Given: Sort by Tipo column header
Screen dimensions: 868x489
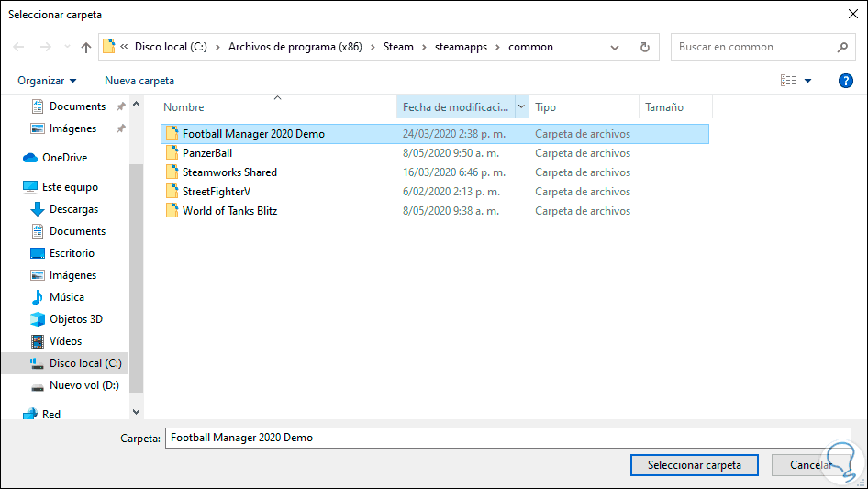Looking at the screenshot, I should click(x=545, y=106).
